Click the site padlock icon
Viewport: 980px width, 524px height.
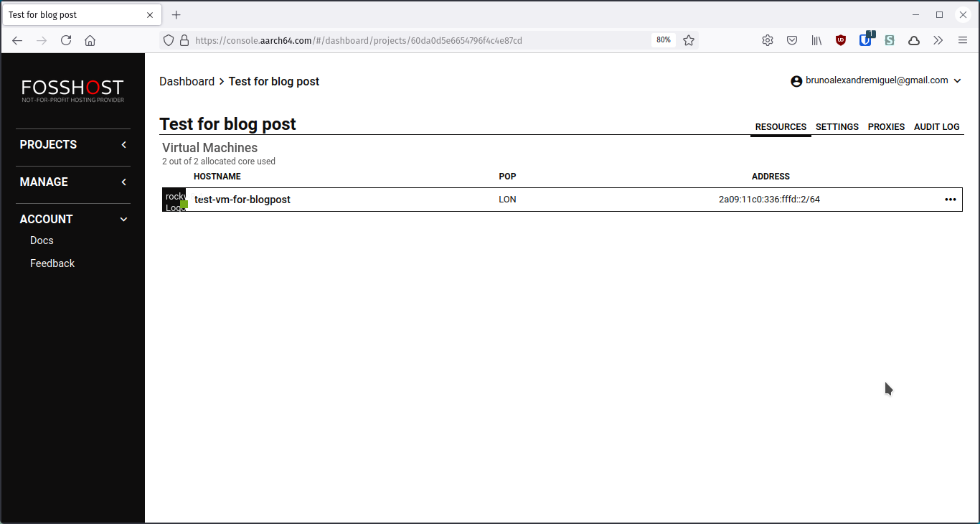click(x=184, y=40)
